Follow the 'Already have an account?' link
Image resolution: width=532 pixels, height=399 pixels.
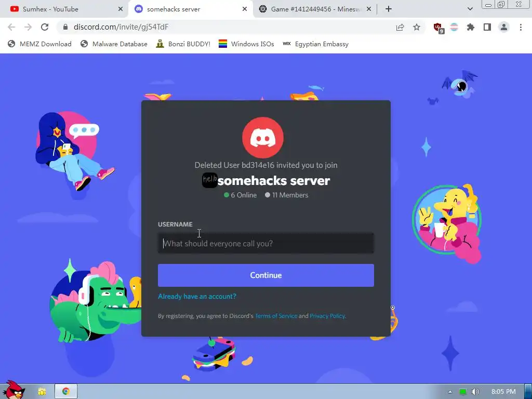pyautogui.click(x=197, y=296)
